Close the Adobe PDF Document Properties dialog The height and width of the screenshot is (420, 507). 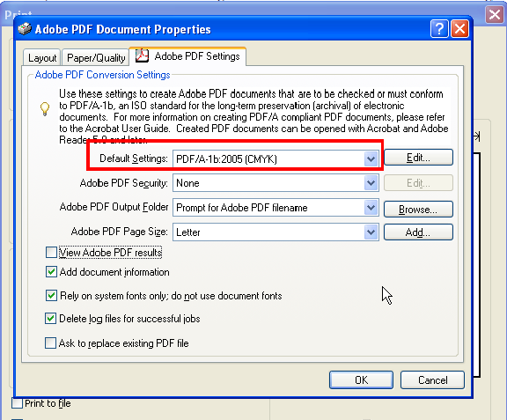click(459, 29)
